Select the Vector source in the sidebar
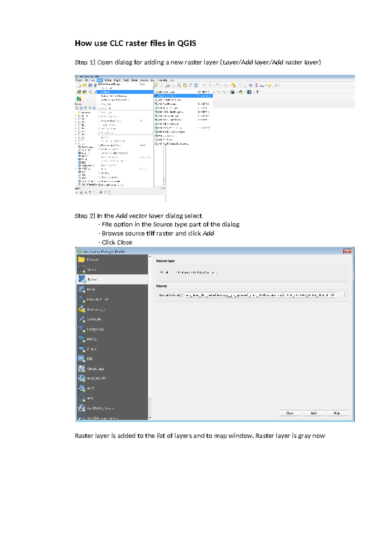The image size is (392, 554). click(x=112, y=269)
